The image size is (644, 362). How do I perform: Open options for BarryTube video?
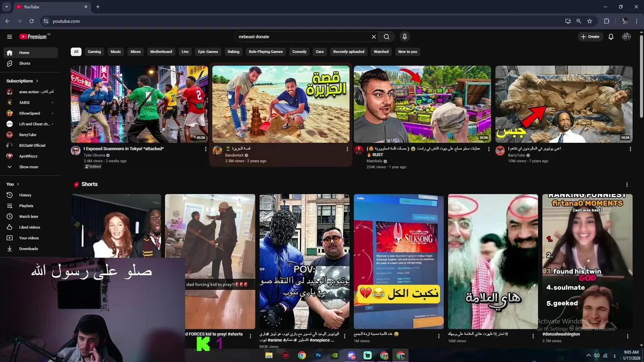[630, 149]
